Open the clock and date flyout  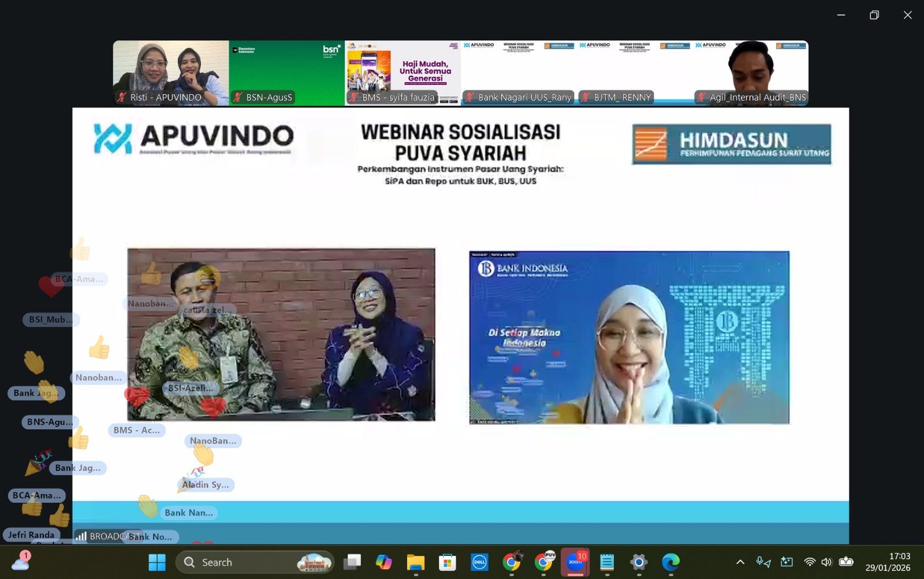point(888,562)
